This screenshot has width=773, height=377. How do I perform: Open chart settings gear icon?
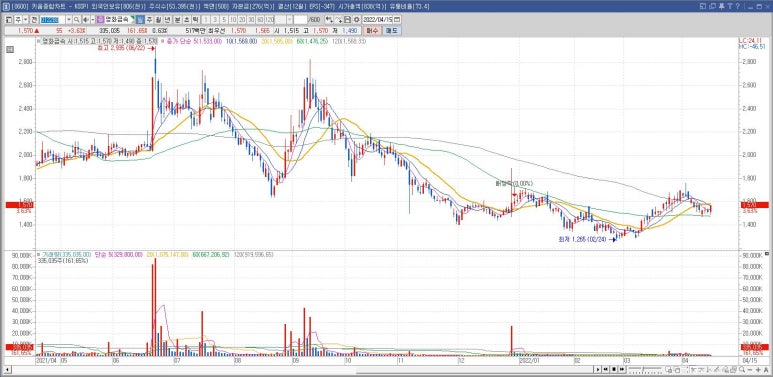356,20
